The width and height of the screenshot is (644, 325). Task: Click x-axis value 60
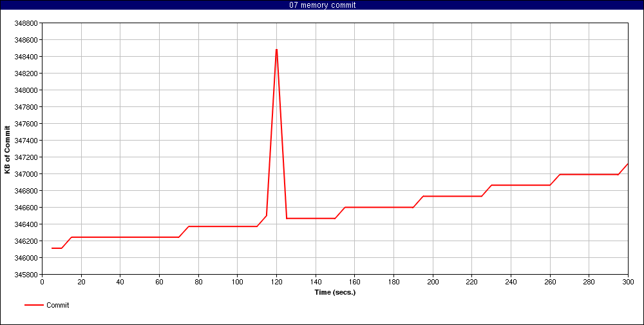tap(159, 282)
